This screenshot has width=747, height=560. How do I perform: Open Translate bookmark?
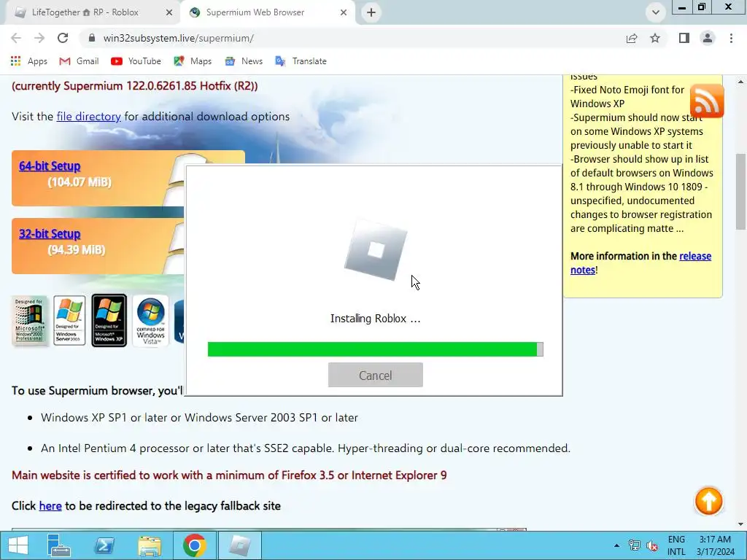coord(301,61)
